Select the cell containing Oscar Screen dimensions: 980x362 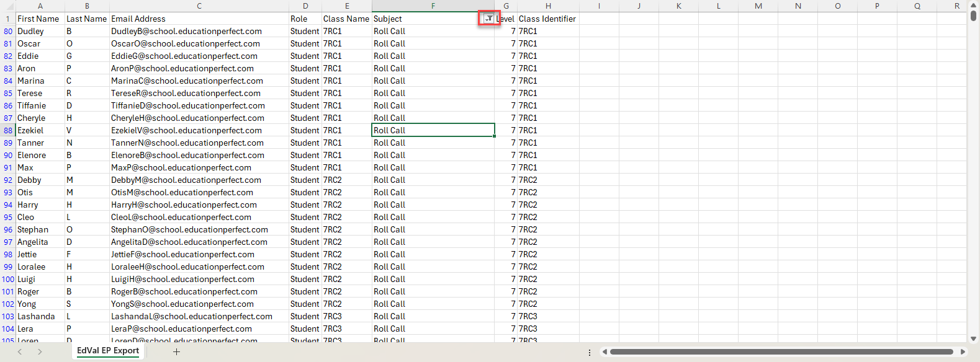coord(40,43)
